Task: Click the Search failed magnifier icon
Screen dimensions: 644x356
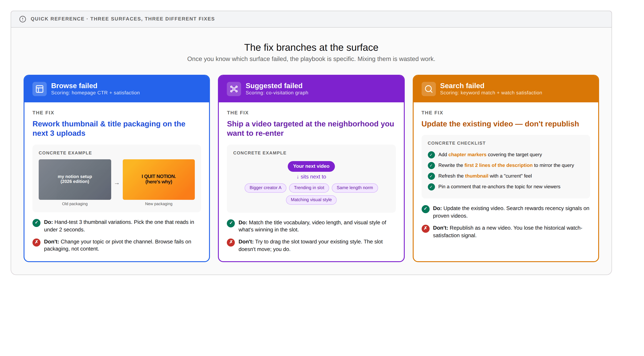Action: click(x=429, y=89)
